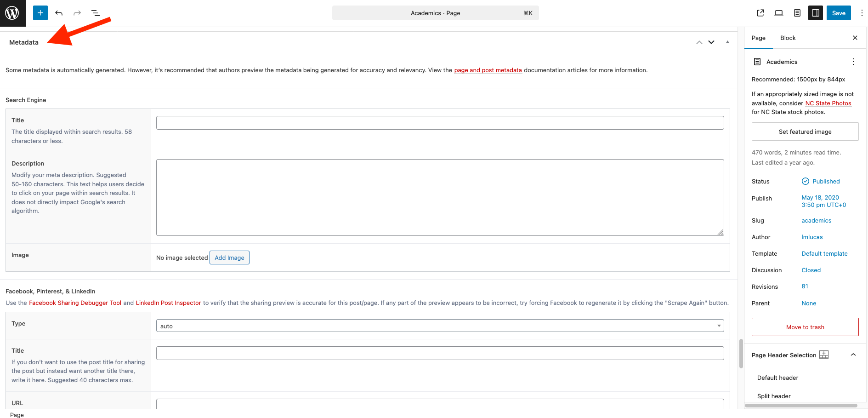The image size is (868, 418).
Task: Click the undo arrow icon
Action: pos(59,13)
